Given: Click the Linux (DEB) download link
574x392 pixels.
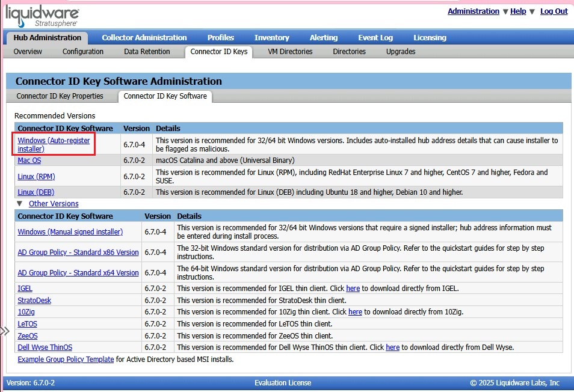Looking at the screenshot, I should tap(36, 192).
